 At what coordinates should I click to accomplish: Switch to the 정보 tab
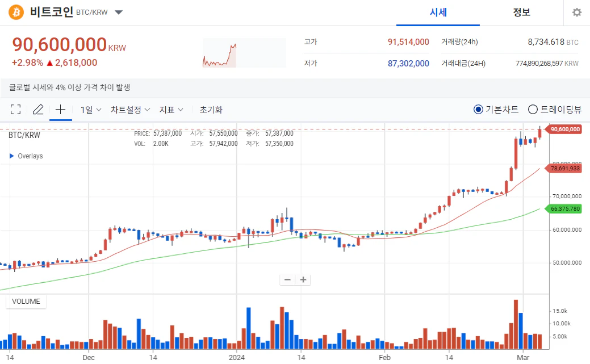(x=521, y=12)
